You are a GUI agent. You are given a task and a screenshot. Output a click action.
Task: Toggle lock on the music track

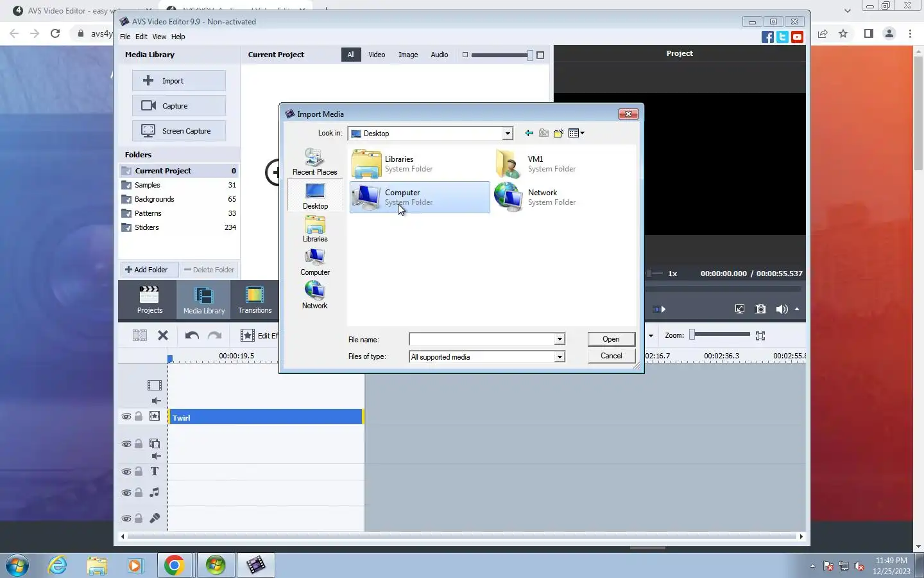[139, 493]
